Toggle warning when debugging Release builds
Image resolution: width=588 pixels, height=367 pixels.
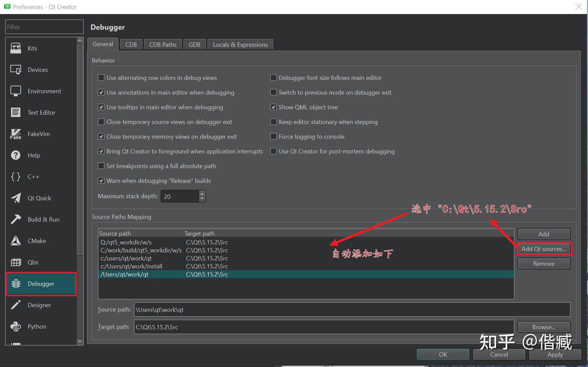[101, 181]
